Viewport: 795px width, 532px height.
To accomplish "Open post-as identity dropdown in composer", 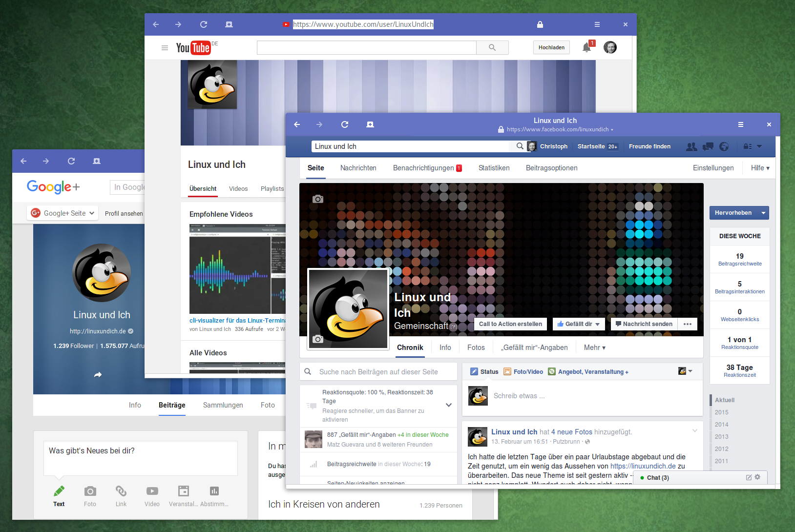I will coord(686,371).
